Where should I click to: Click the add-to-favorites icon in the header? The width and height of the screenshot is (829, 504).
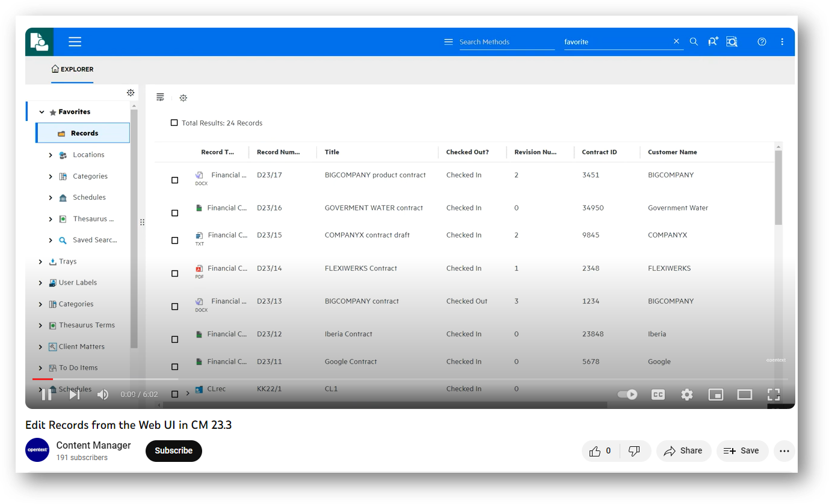tap(713, 41)
